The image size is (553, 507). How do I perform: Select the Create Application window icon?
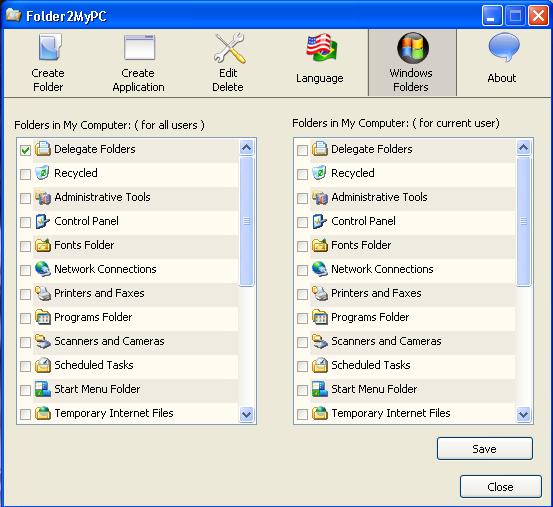[139, 47]
